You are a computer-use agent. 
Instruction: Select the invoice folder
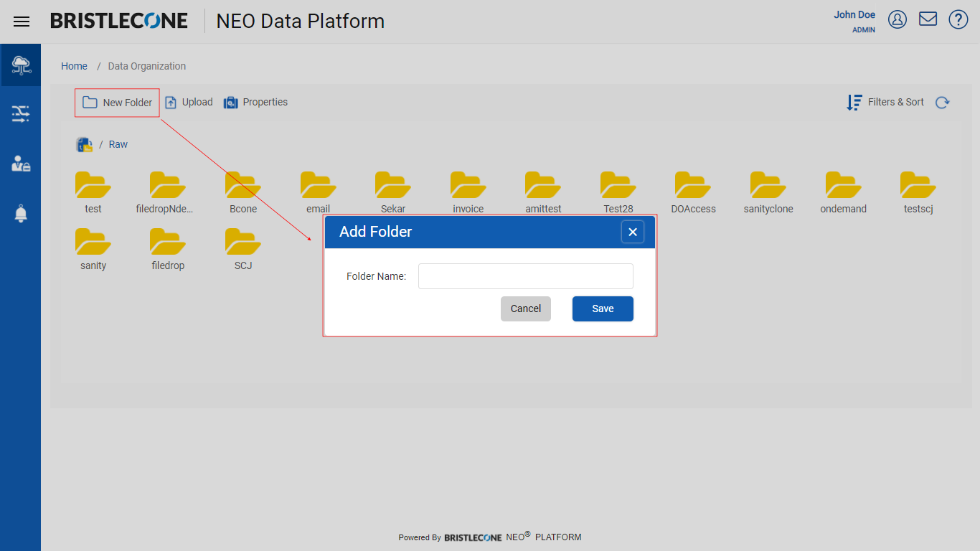pyautogui.click(x=468, y=193)
